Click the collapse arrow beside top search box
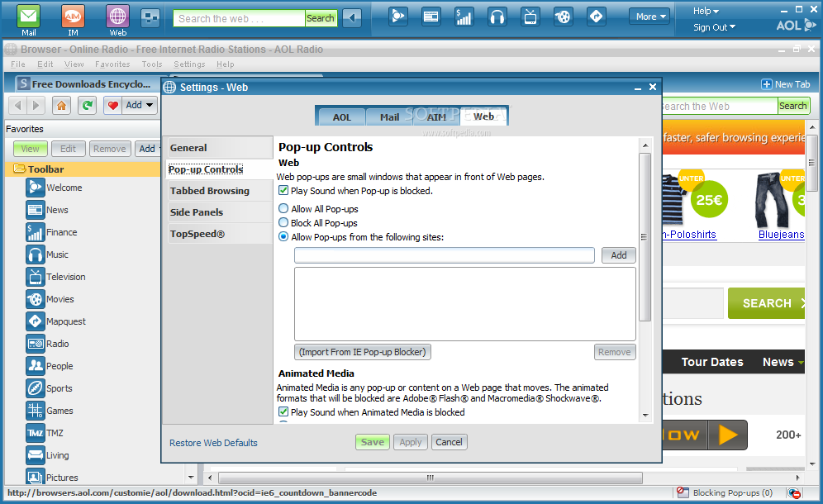823x504 pixels. [x=352, y=18]
